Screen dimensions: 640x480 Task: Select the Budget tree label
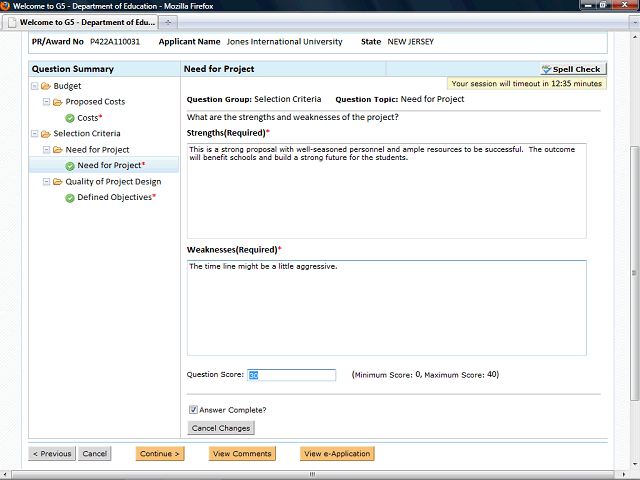67,86
